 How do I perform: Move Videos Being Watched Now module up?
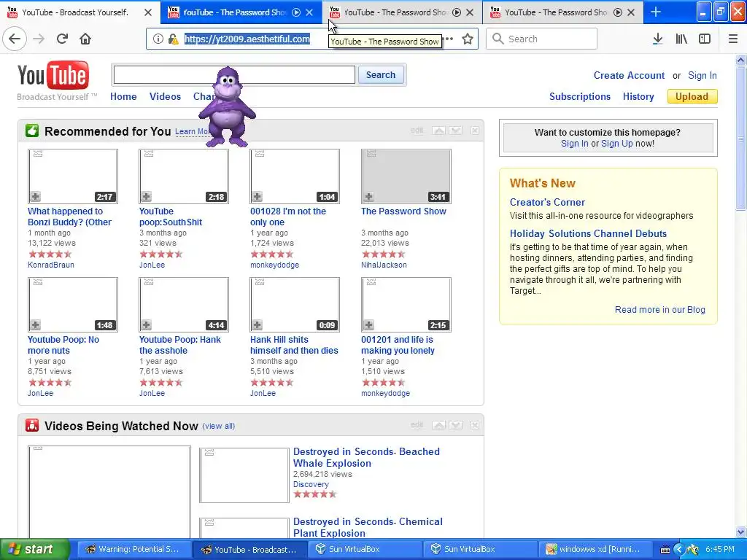click(438, 425)
